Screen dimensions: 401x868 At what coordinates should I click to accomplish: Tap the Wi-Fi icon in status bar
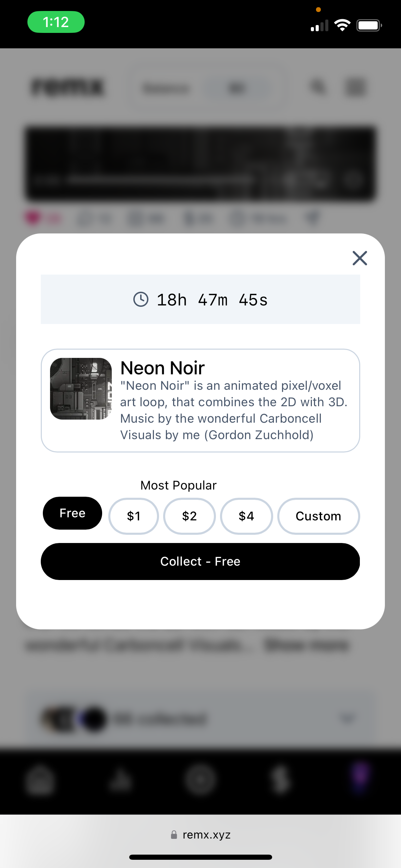coord(342,25)
